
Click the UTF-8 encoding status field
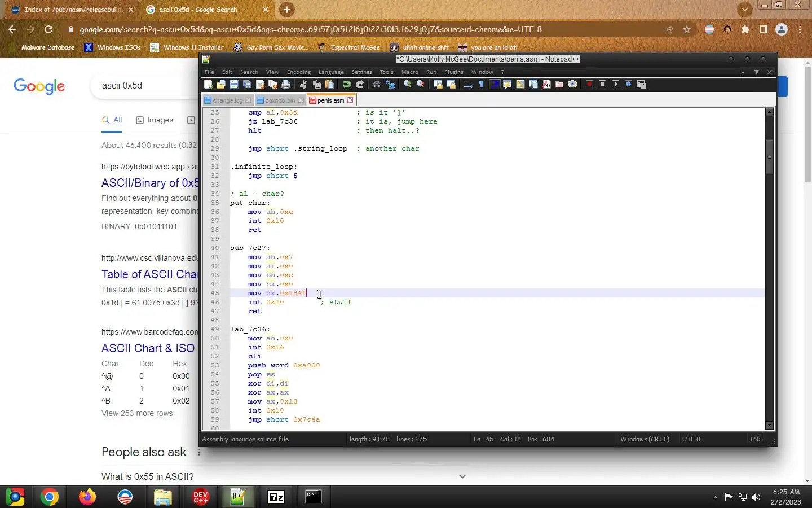pyautogui.click(x=691, y=439)
